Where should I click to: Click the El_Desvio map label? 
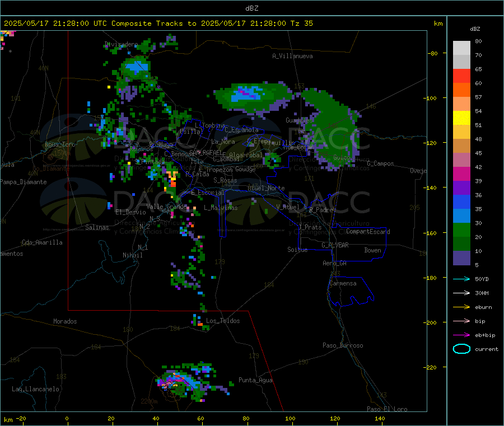tap(131, 212)
